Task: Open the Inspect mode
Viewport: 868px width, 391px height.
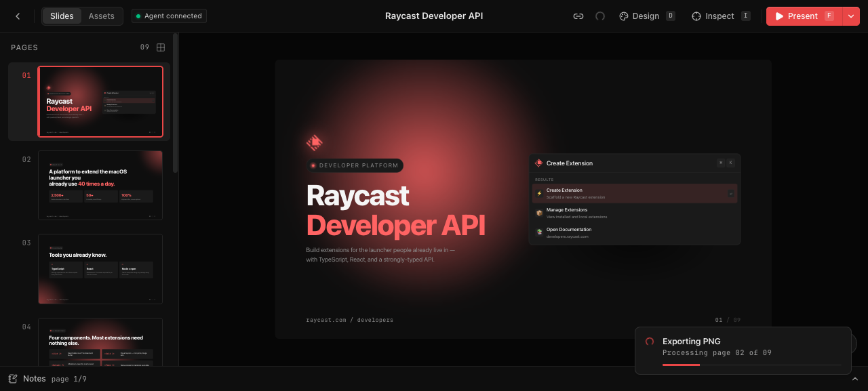Action: tap(720, 16)
